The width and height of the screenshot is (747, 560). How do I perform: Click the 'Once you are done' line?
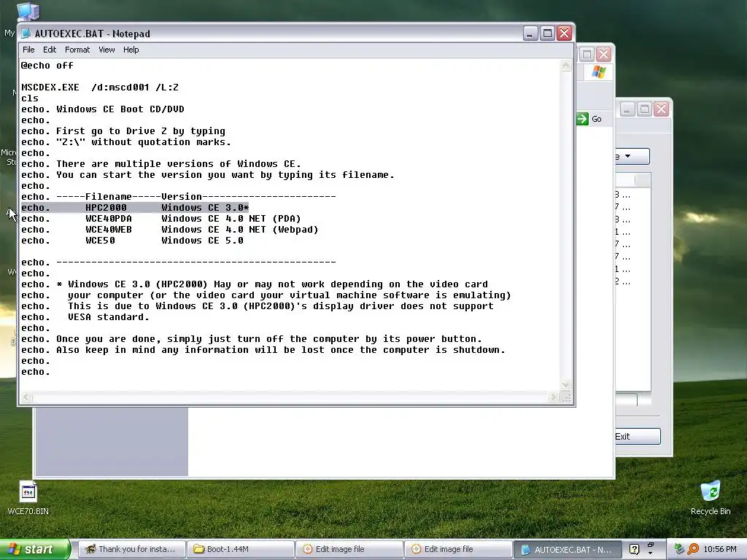pos(252,339)
